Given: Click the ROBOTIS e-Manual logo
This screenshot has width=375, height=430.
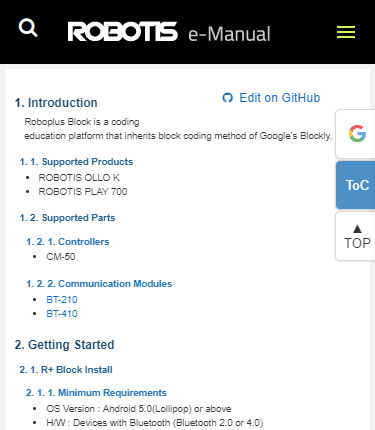Looking at the screenshot, I should [x=169, y=32].
